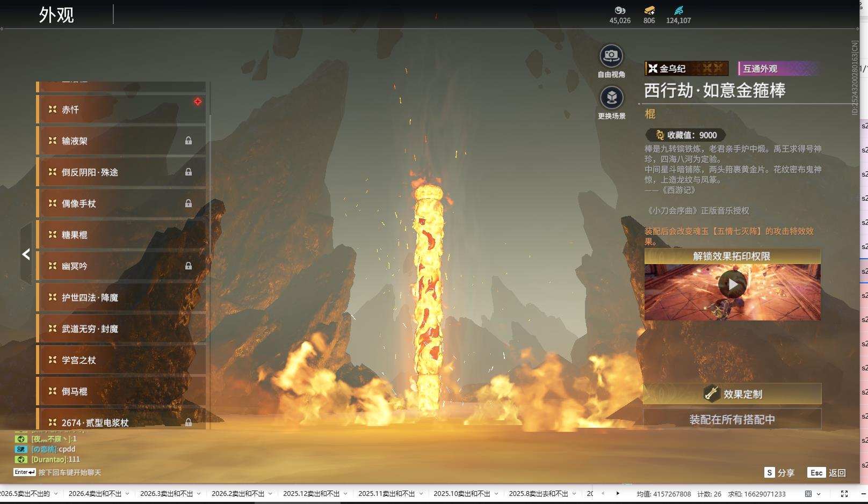Viewport: 868px width, 504px height.
Task: Click the 互通外观 tag
Action: click(x=778, y=68)
